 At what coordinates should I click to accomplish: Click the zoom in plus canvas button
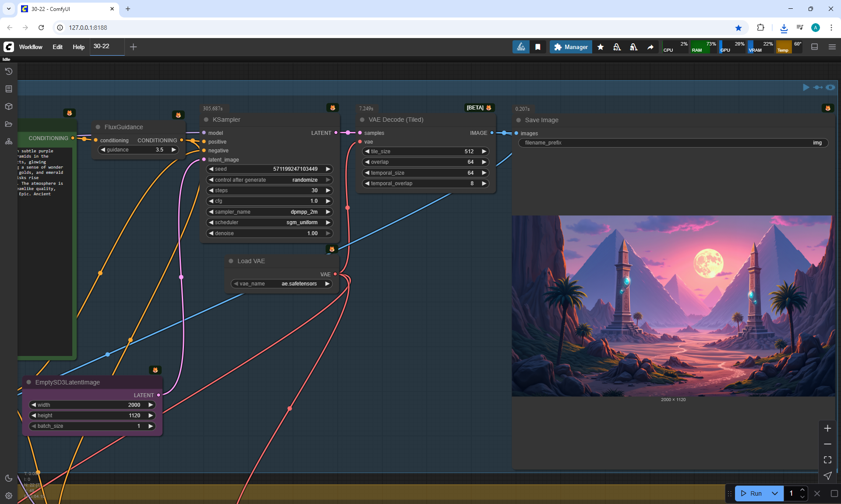click(x=827, y=428)
